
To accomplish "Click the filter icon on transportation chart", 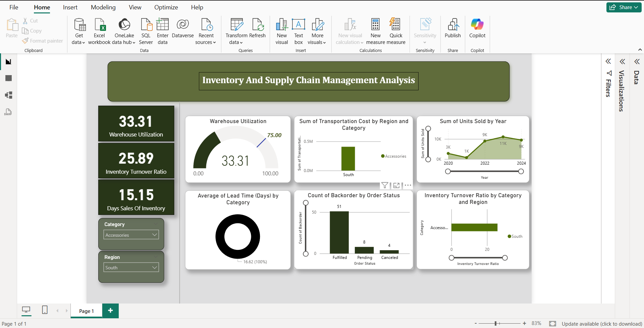I will [x=385, y=185].
